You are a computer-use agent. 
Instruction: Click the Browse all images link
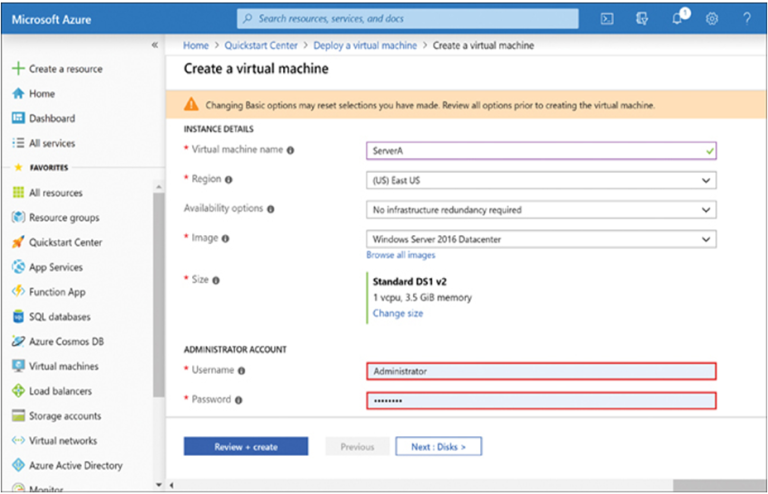(401, 255)
